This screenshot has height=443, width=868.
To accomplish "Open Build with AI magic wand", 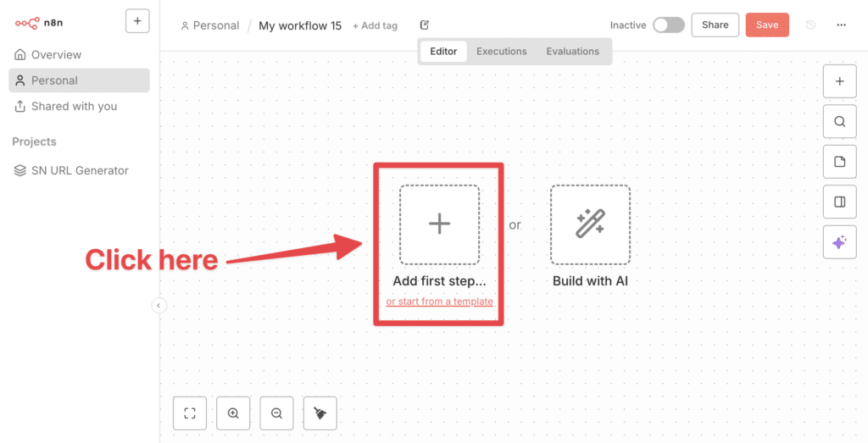I will pyautogui.click(x=590, y=224).
